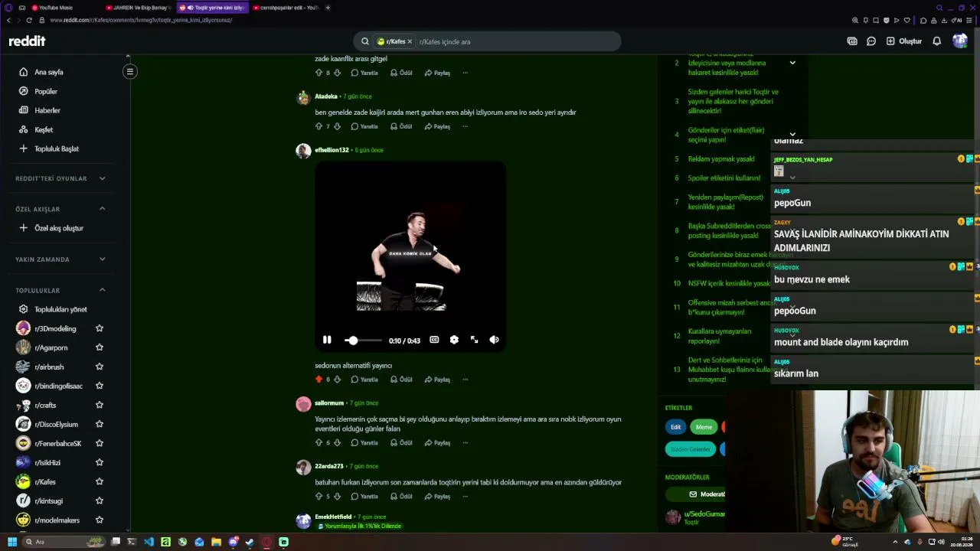The image size is (980, 551).
Task: Collapse the left navigation sidebar
Action: pos(130,72)
